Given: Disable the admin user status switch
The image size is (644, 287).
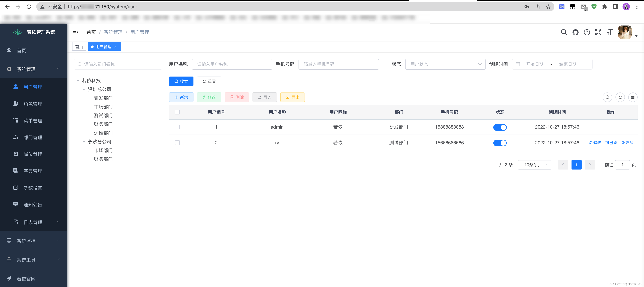Looking at the screenshot, I should coord(500,127).
